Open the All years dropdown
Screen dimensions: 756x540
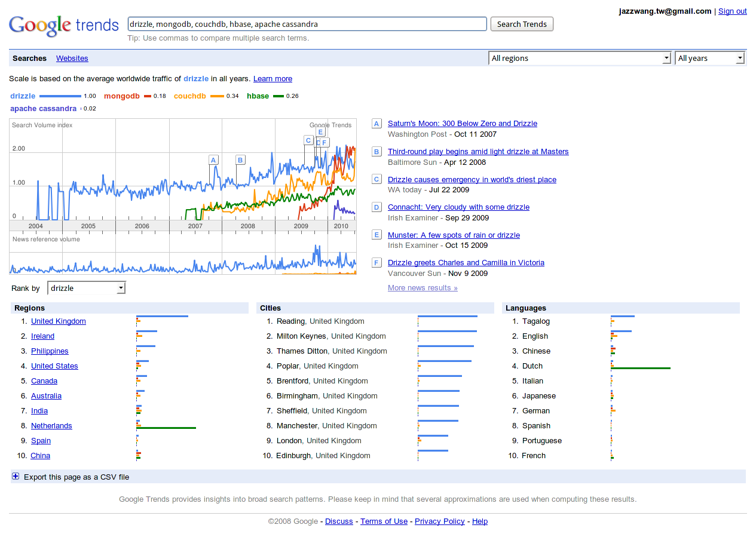click(710, 58)
